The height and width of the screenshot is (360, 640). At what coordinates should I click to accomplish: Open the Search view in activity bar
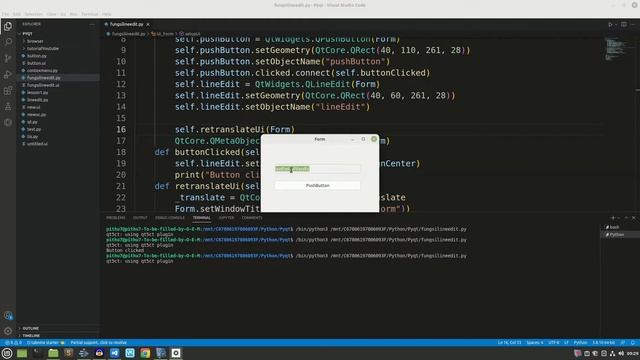pyautogui.click(x=8, y=42)
